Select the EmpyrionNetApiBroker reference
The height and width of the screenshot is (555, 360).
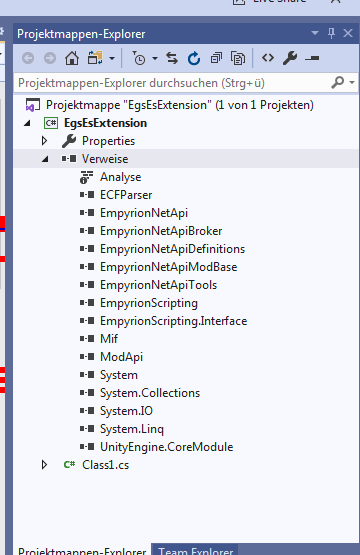(x=161, y=231)
